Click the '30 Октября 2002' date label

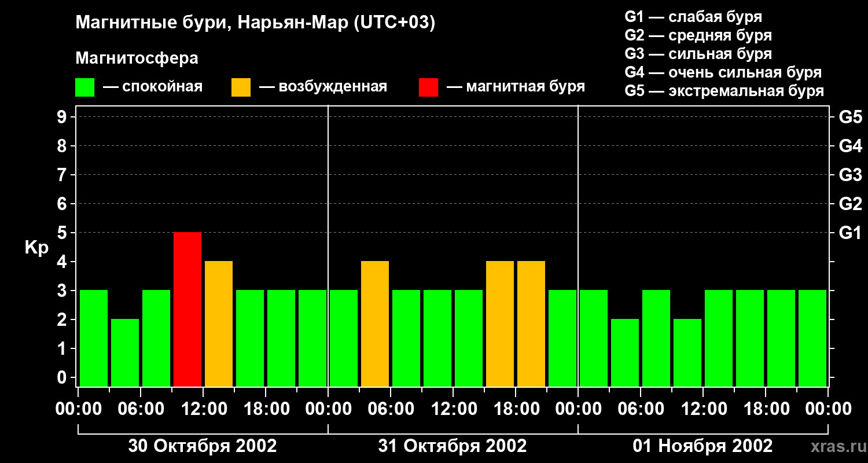pyautogui.click(x=203, y=446)
